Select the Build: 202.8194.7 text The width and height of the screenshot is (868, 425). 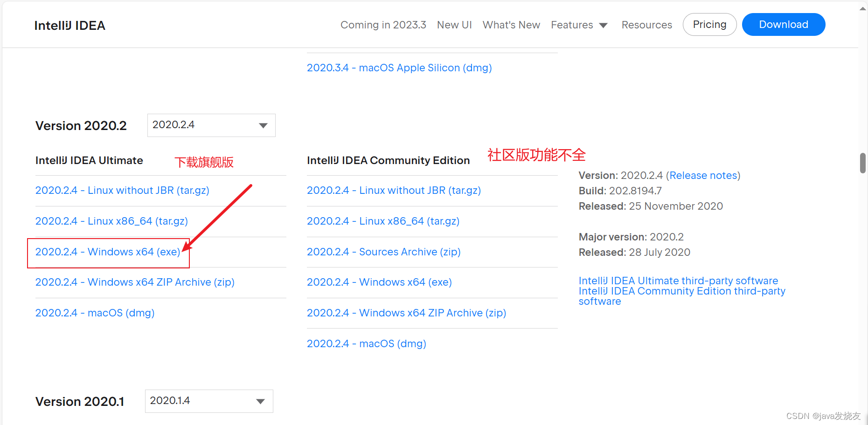pos(620,191)
